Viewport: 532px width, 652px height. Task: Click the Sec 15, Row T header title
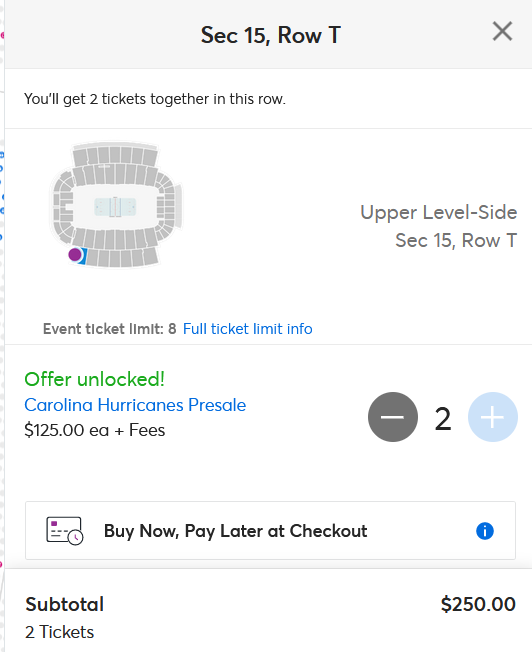point(271,35)
